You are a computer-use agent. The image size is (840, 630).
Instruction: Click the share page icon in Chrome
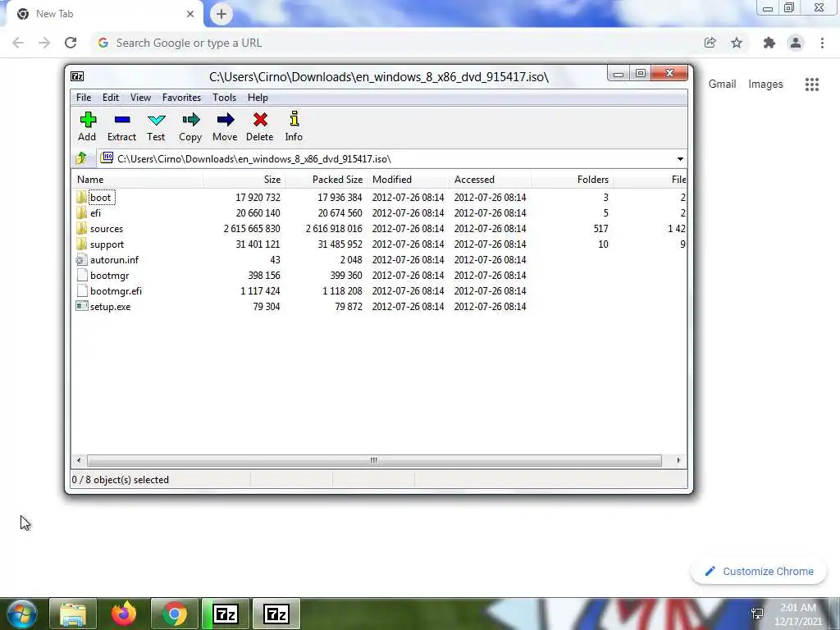pyautogui.click(x=710, y=43)
